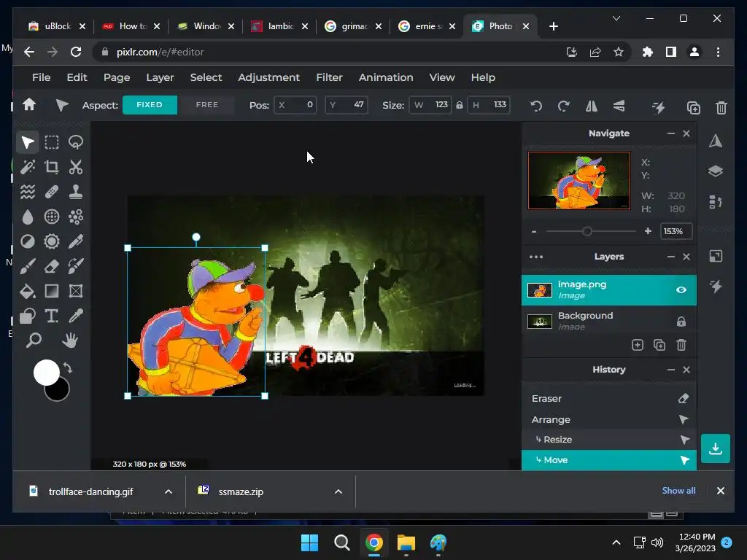The height and width of the screenshot is (560, 747).
Task: Select the Background layer row
Action: point(609,322)
